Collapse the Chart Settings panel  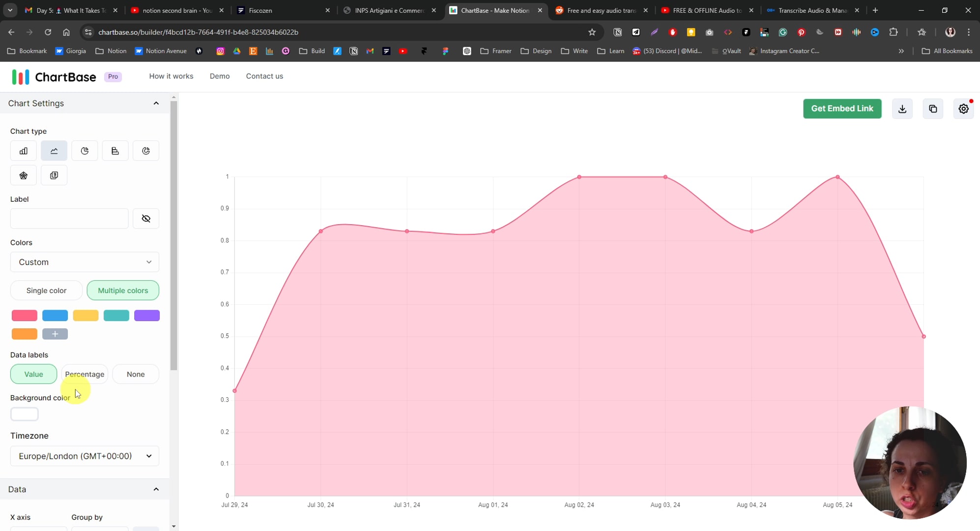click(x=156, y=103)
